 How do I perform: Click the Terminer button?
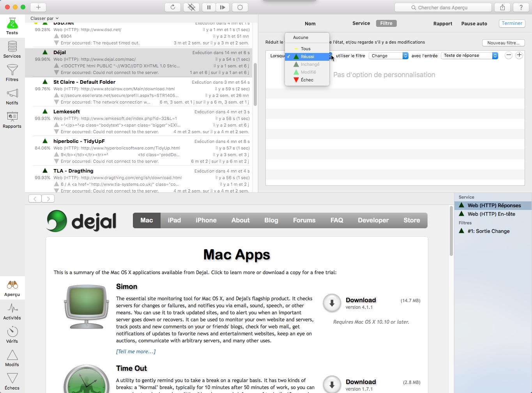tap(512, 23)
